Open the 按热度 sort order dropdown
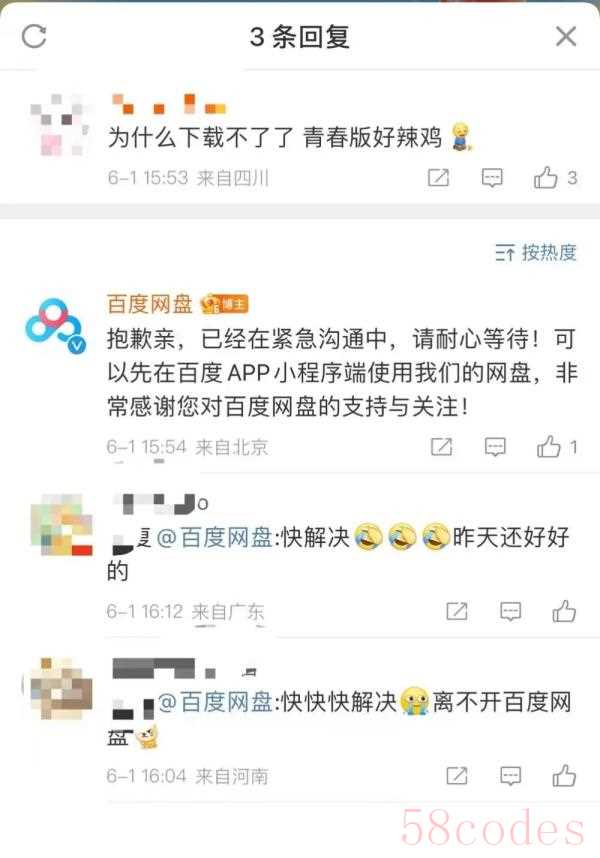600x858 pixels. point(535,252)
